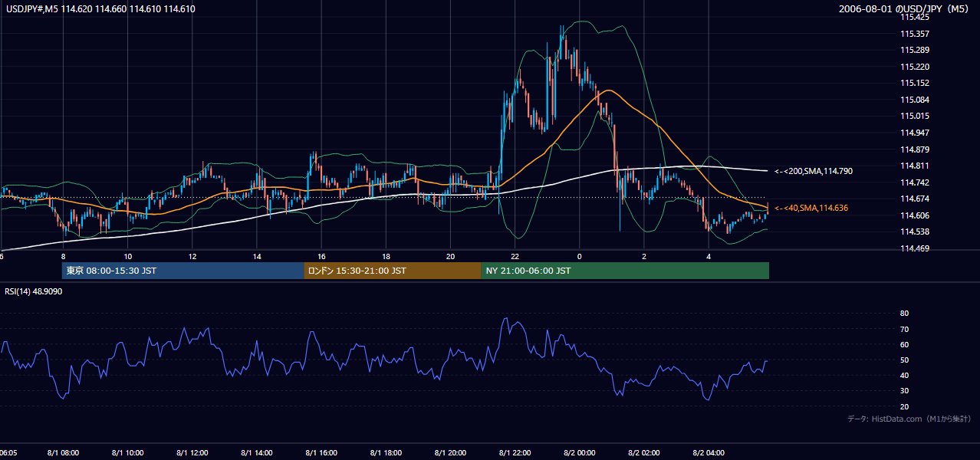Click price axis value 115.152

tap(916, 83)
